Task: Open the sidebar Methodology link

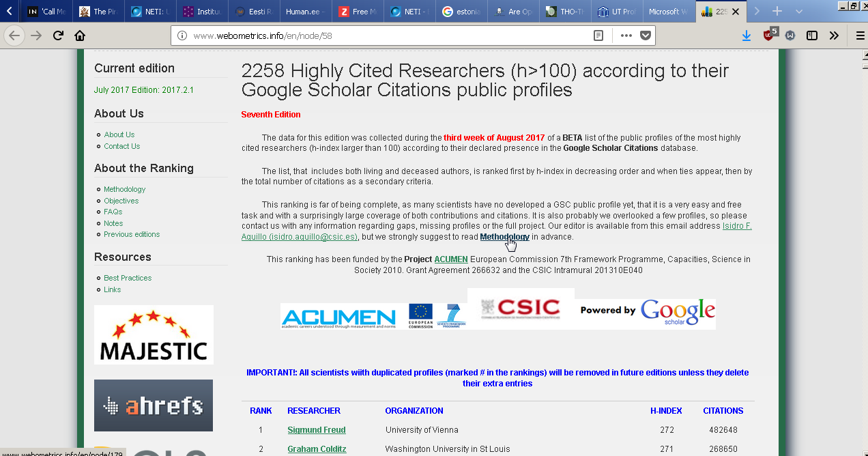Action: point(124,189)
